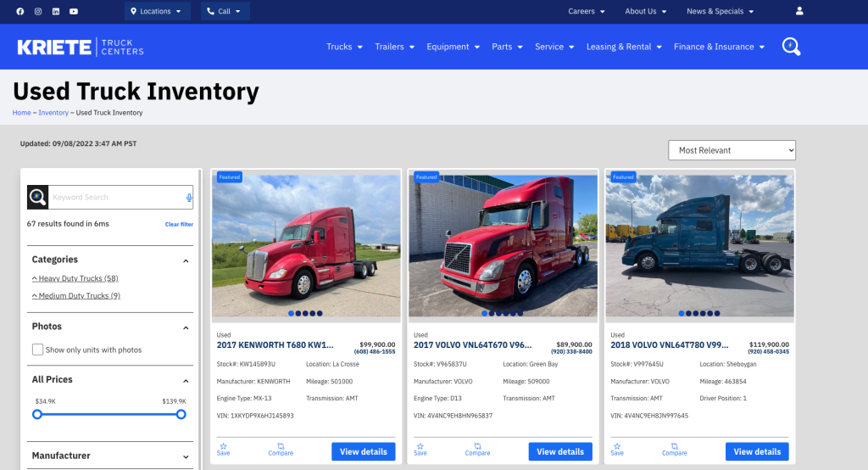Open the Leasing & Rental menu
The width and height of the screenshot is (868, 470).
(624, 47)
